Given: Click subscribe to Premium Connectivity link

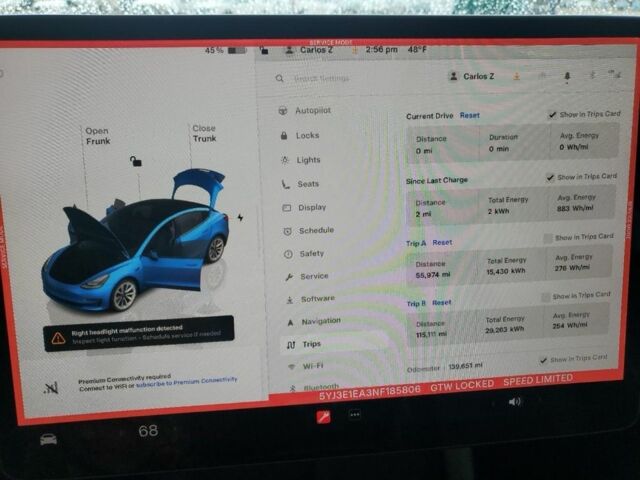Looking at the screenshot, I should [187, 382].
